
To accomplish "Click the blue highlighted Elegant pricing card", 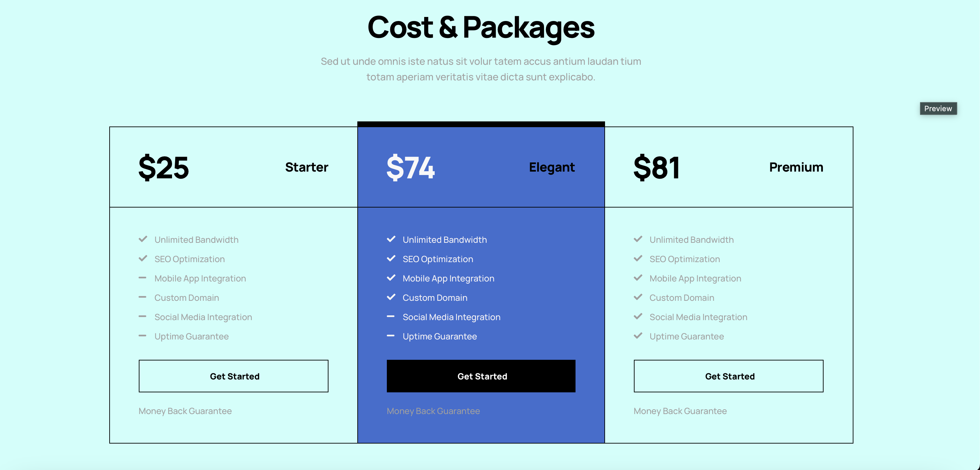I will [481, 281].
